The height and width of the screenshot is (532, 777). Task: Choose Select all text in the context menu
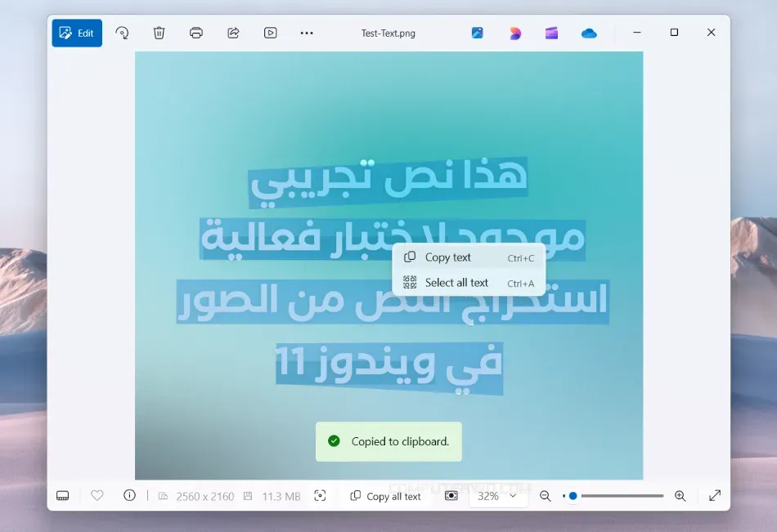point(469,283)
